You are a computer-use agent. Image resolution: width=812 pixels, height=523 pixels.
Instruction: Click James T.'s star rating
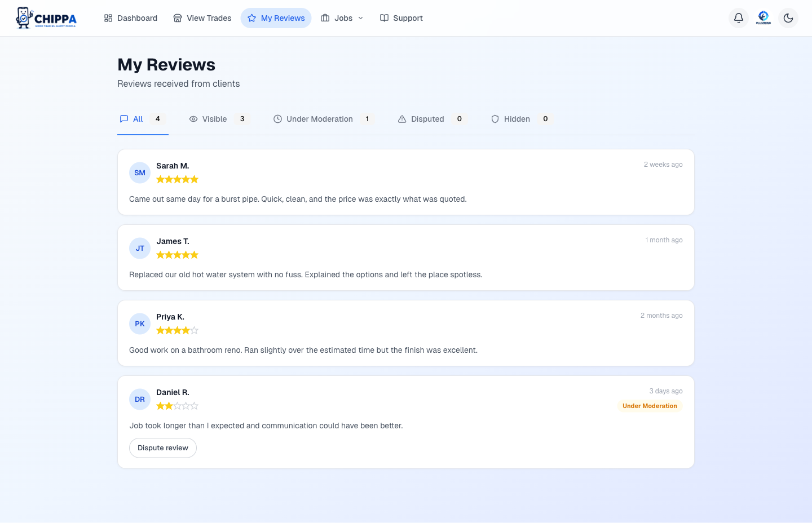point(177,255)
